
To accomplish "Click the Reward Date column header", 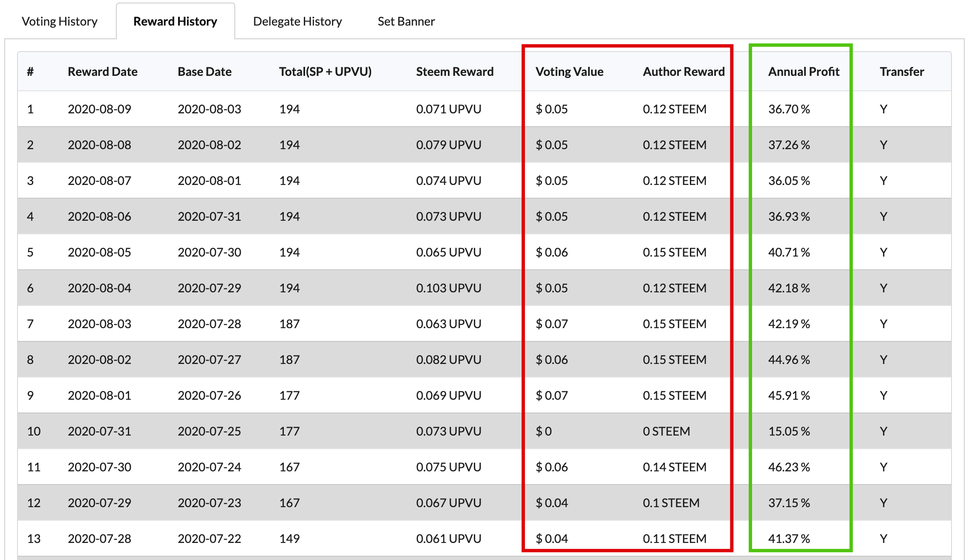I will point(102,72).
